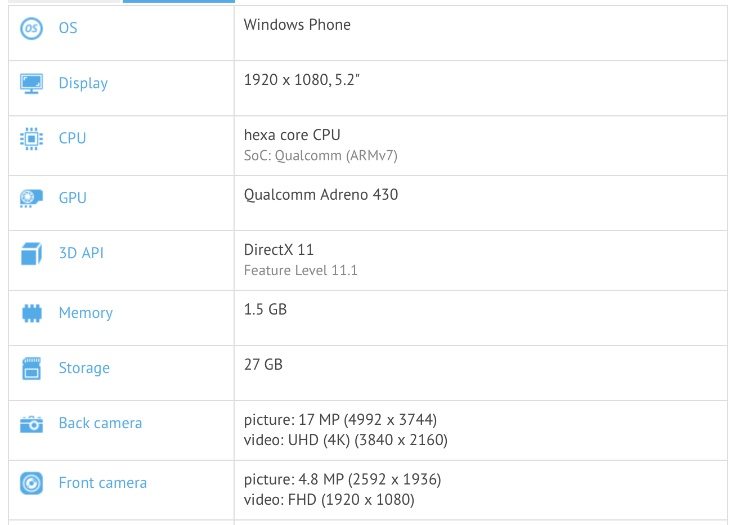Screen dimensions: 735x525
Task: Click the Front camera lens icon
Action: pyautogui.click(x=31, y=483)
